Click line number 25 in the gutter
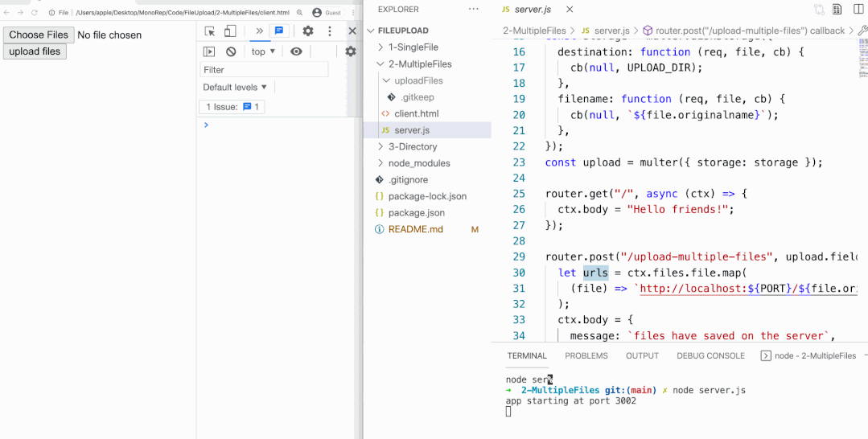The width and height of the screenshot is (868, 439). pyautogui.click(x=519, y=194)
